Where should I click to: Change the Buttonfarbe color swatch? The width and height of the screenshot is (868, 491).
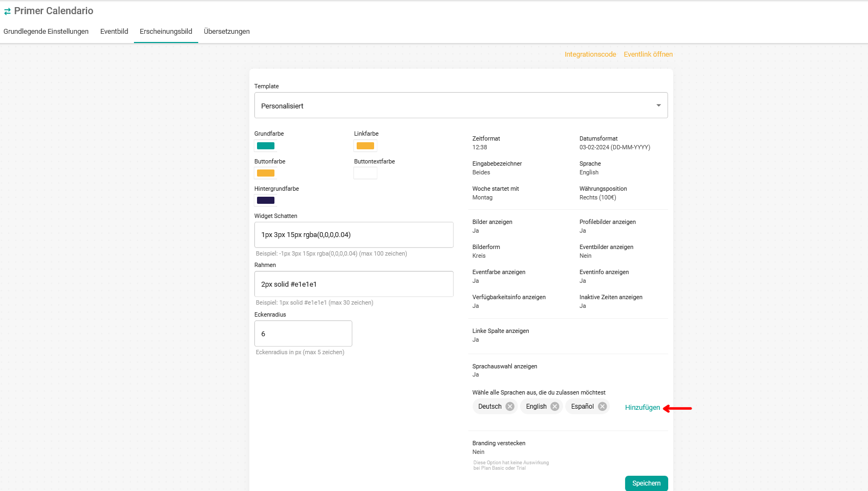(x=266, y=173)
